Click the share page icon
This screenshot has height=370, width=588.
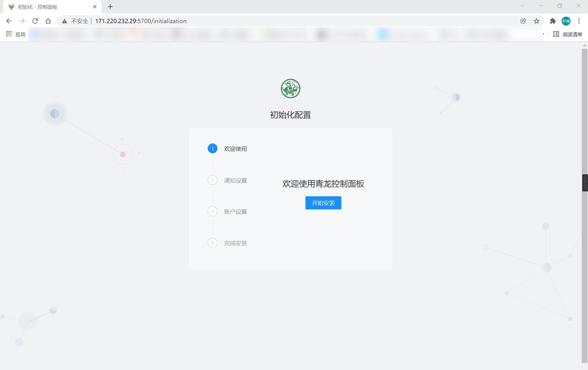523,21
